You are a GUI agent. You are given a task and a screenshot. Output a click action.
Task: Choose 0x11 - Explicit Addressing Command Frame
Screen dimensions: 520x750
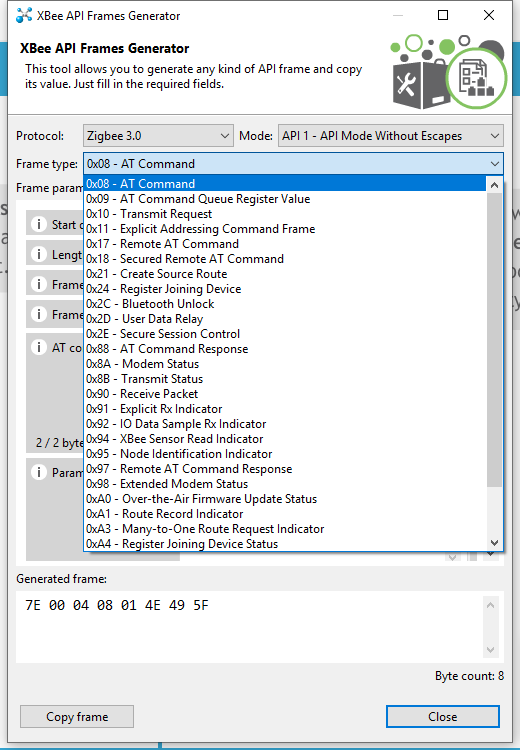click(x=285, y=229)
